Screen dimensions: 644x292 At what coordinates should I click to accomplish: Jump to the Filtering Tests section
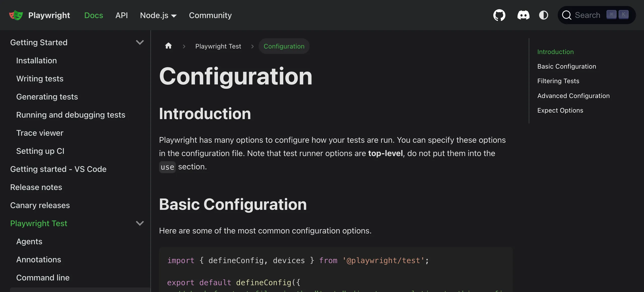pos(558,81)
